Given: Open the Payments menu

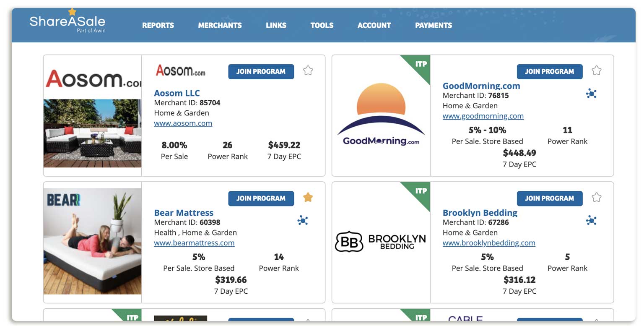Looking at the screenshot, I should click(434, 25).
